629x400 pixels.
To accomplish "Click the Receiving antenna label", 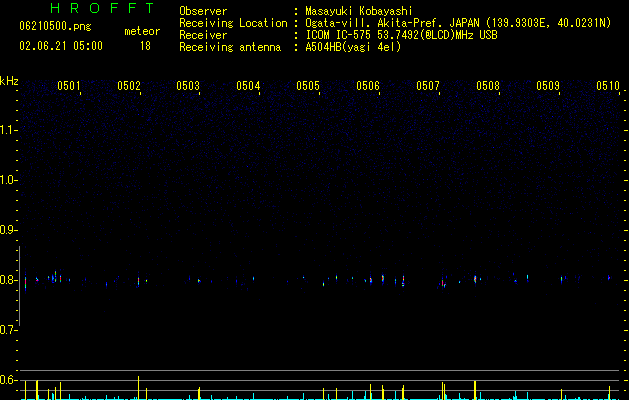I will coord(230,47).
